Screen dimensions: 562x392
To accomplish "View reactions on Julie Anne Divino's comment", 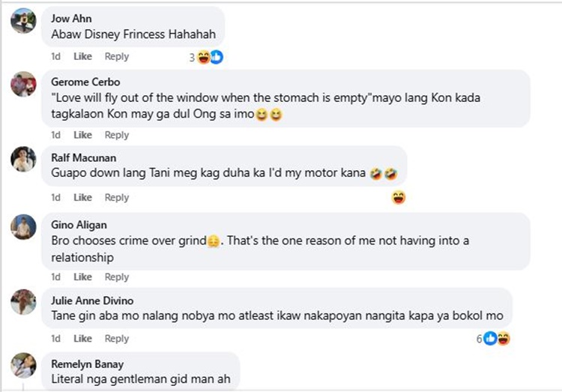I will coord(497,339).
